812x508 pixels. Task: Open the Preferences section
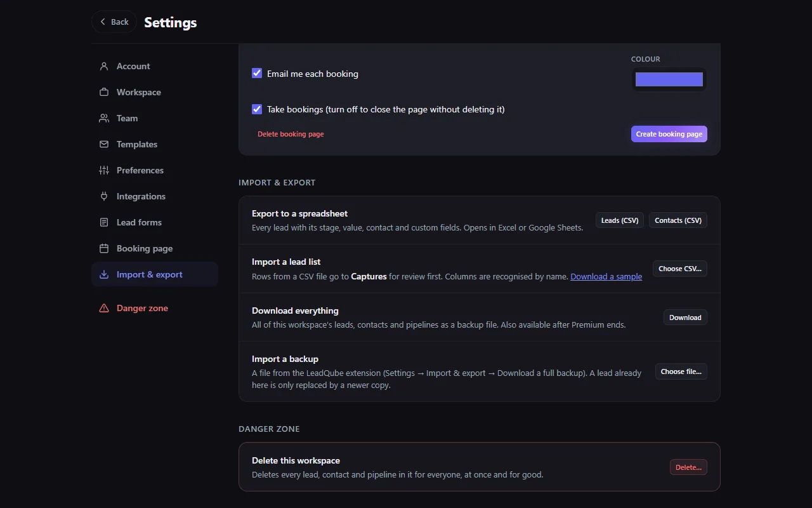pyautogui.click(x=155, y=170)
